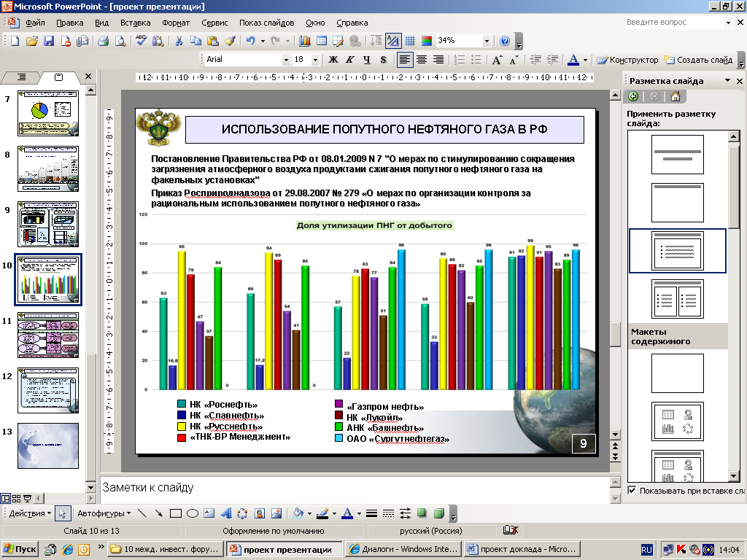This screenshot has width=747, height=560.
Task: Copy the selection
Action: point(196,41)
